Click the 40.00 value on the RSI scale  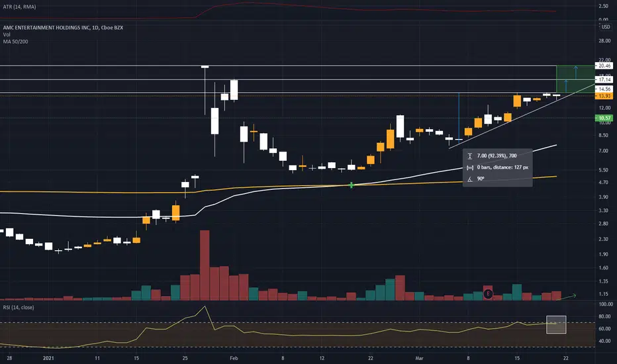[x=605, y=341]
